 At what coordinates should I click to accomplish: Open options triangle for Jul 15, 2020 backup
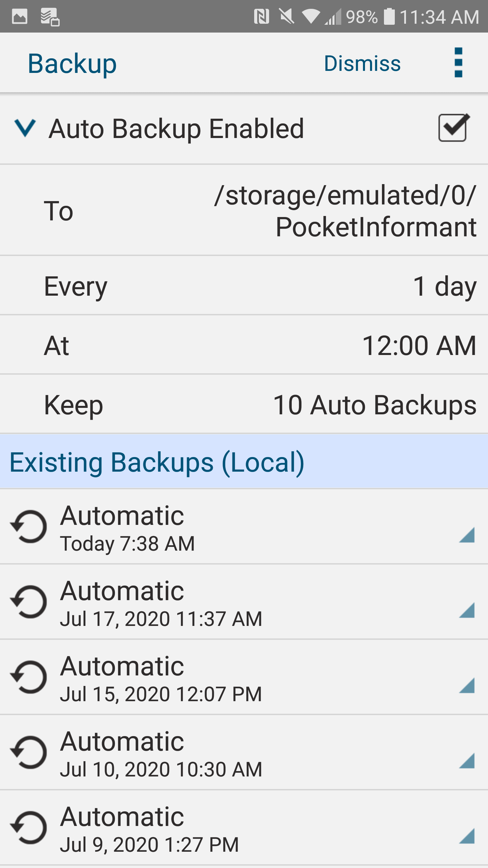tap(467, 686)
